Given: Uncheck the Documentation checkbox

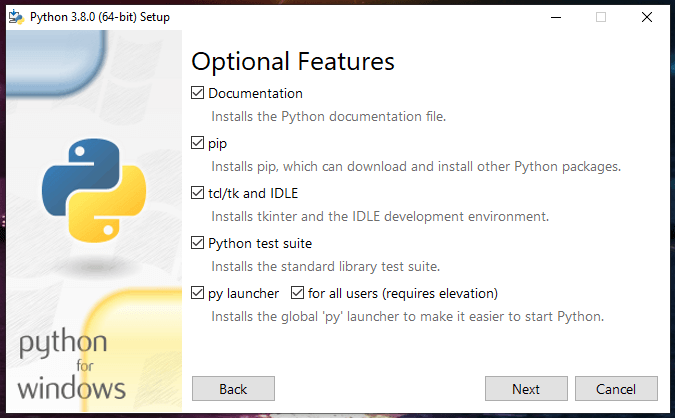Looking at the screenshot, I should pos(197,93).
